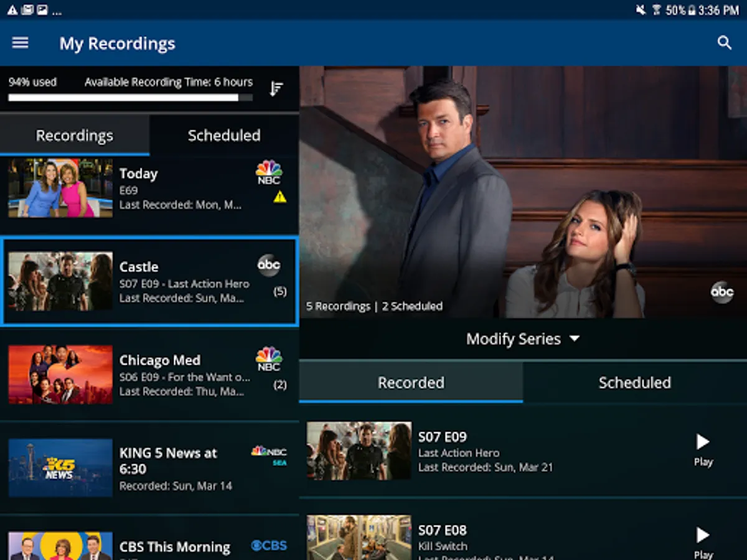
Task: Play Castle episode S07 E08
Action: click(x=703, y=543)
